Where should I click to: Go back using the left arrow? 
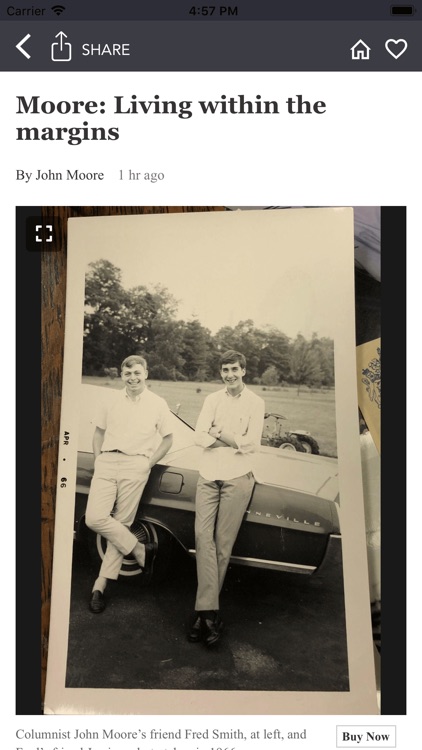click(23, 47)
